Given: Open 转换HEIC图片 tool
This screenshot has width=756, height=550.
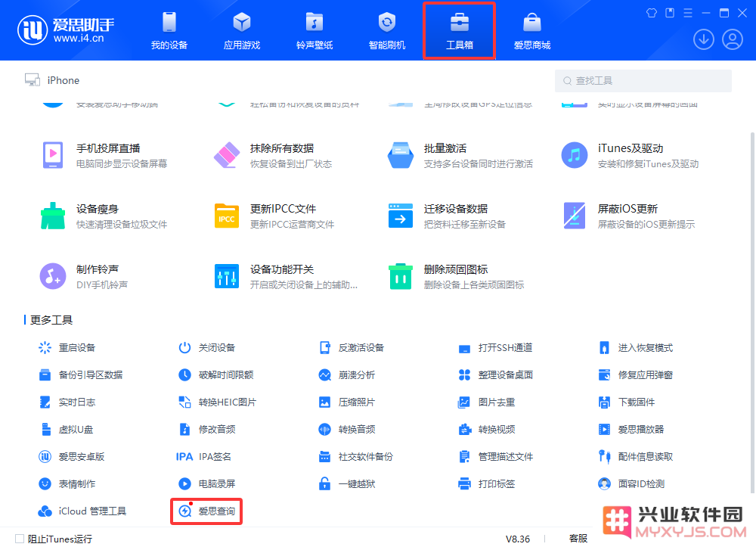Looking at the screenshot, I should [x=218, y=402].
